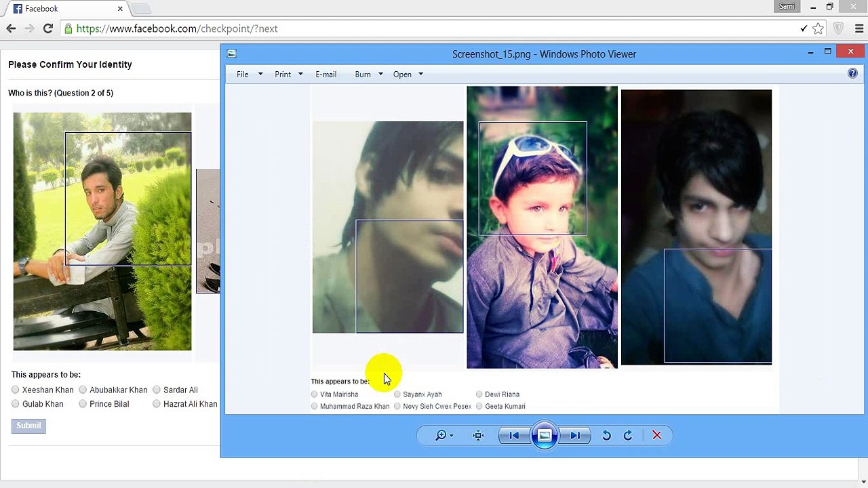Close the Facebook browser tab
This screenshot has width=868, height=488.
(121, 9)
